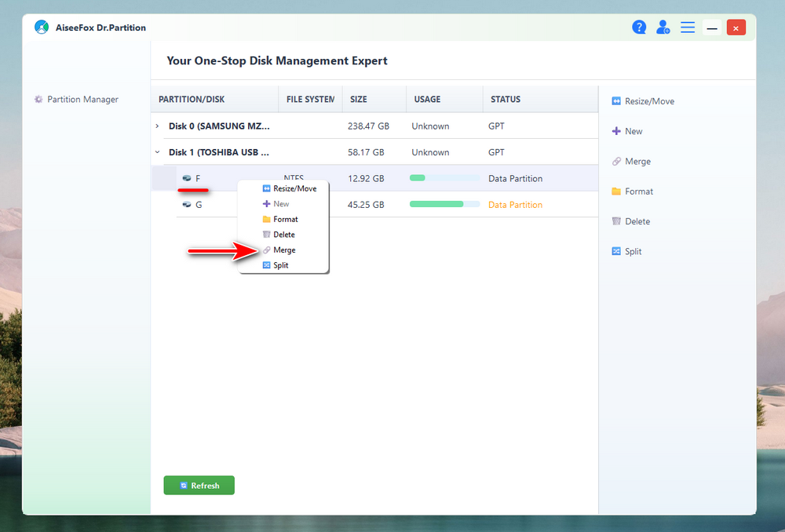Click the Delete trash icon in right panel

coord(616,221)
